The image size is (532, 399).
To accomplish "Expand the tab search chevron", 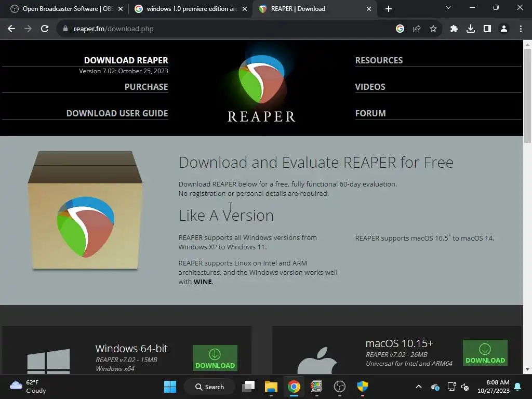I will point(448,7).
